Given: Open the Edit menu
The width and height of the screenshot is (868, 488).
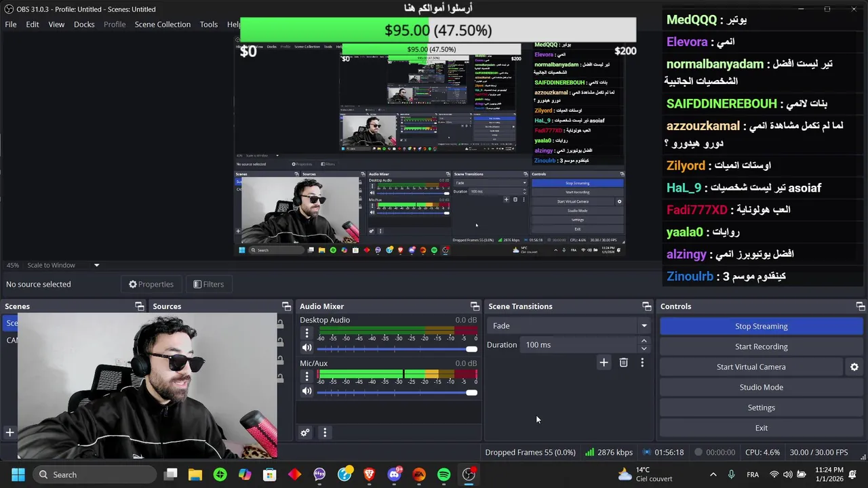Looking at the screenshot, I should pyautogui.click(x=33, y=24).
